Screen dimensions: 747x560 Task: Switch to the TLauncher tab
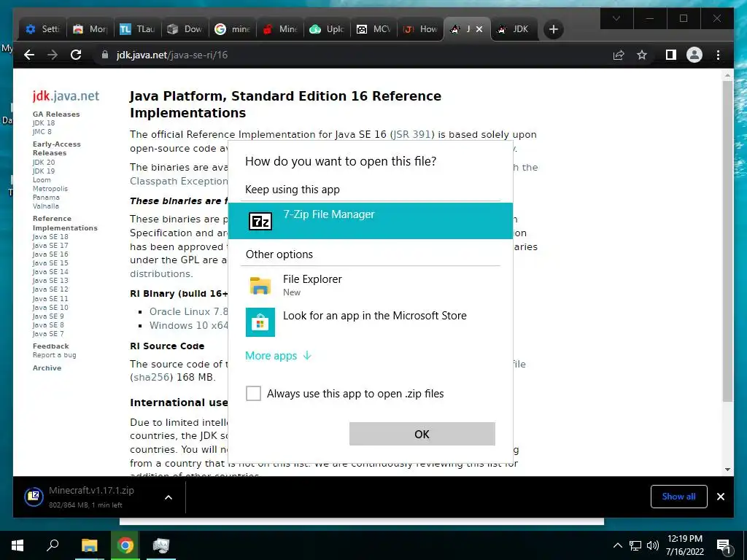click(x=137, y=29)
